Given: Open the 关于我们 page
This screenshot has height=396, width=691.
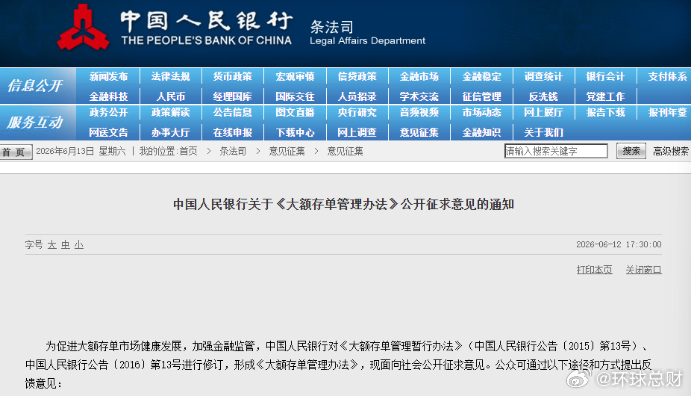Looking at the screenshot, I should click(x=543, y=132).
